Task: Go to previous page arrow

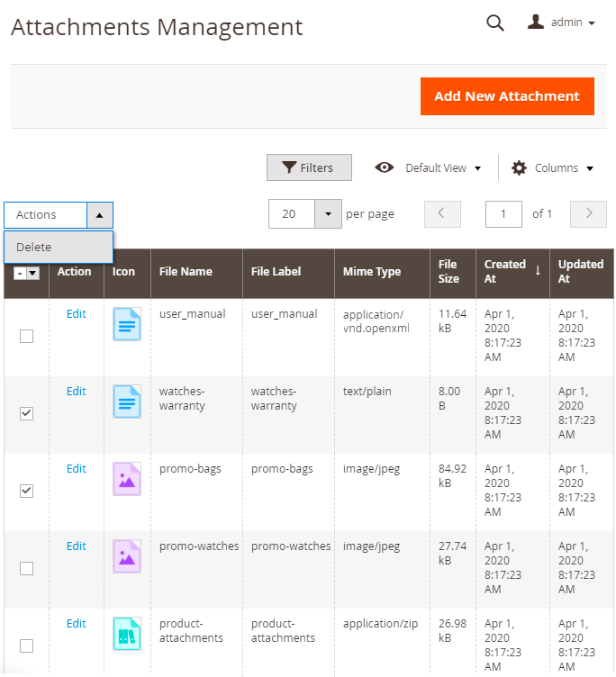Action: [x=442, y=214]
